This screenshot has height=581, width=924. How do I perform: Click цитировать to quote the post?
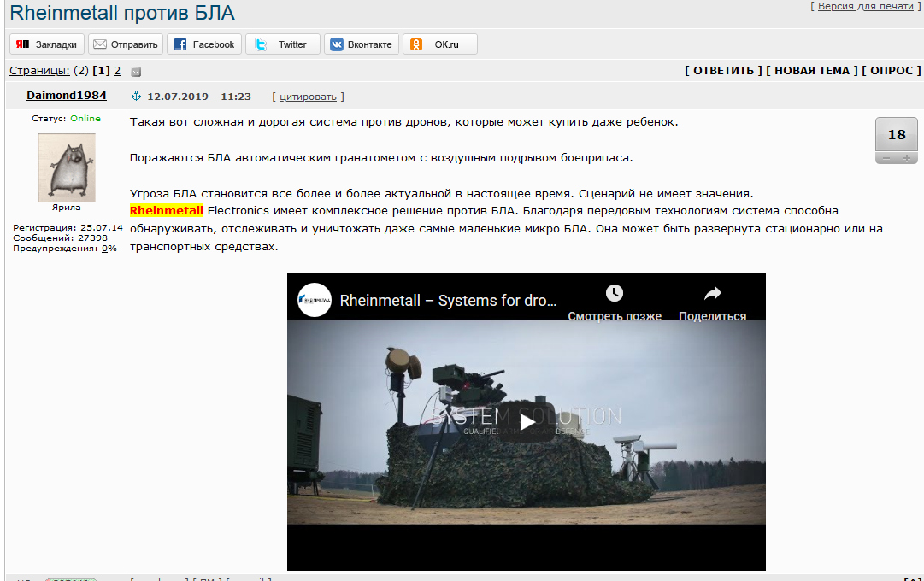click(308, 97)
